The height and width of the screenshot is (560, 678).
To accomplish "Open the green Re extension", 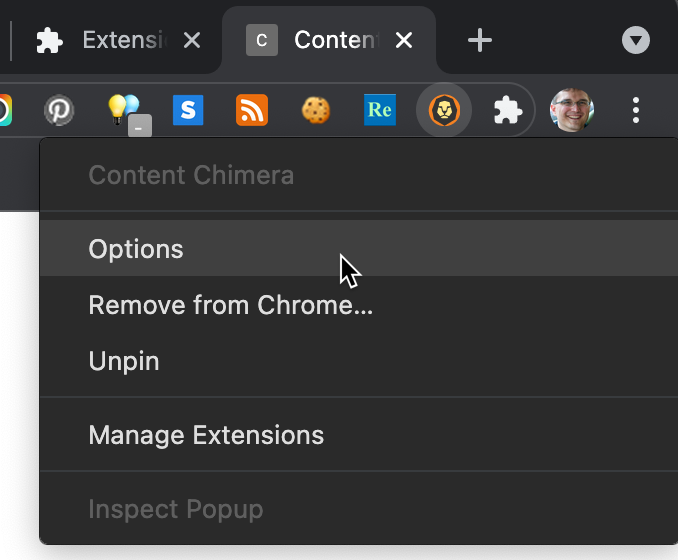I will 380,110.
